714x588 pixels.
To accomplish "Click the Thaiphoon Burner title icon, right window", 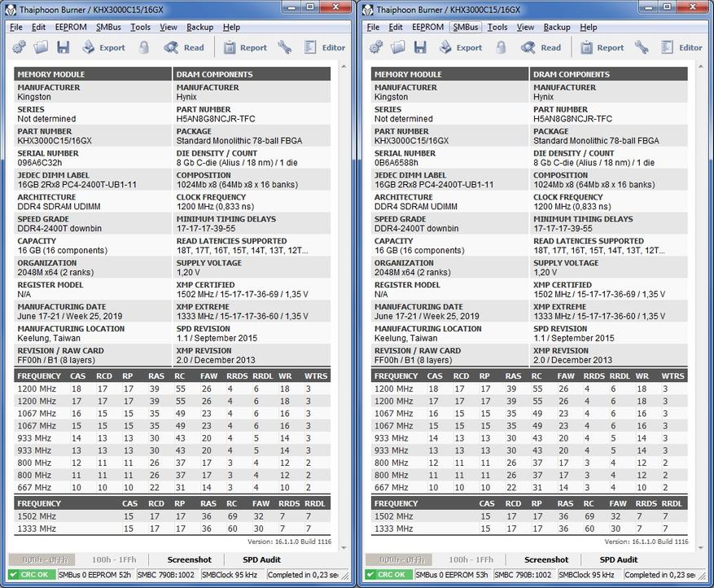I will (x=367, y=10).
